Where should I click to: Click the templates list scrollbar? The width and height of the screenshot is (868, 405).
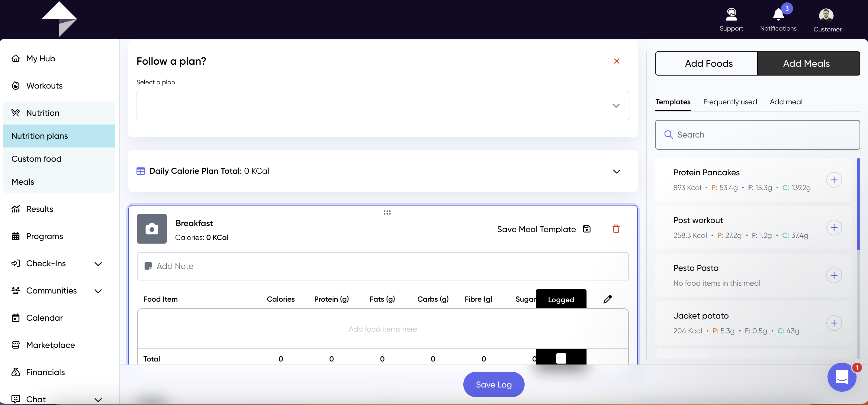[x=858, y=204]
